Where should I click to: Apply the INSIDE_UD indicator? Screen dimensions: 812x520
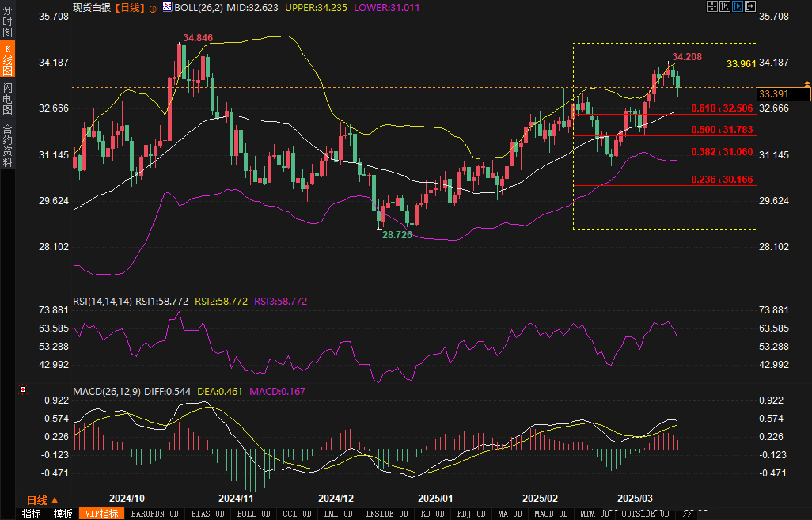[386, 514]
